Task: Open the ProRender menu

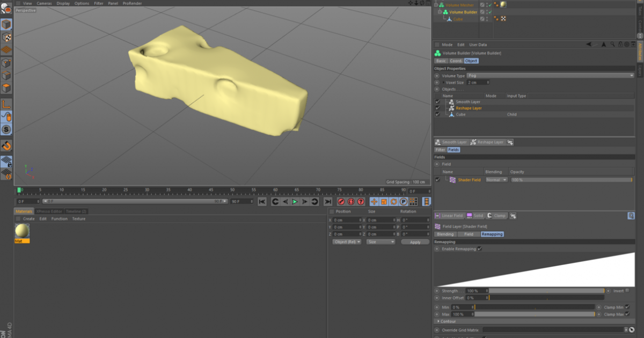Action: (x=132, y=3)
